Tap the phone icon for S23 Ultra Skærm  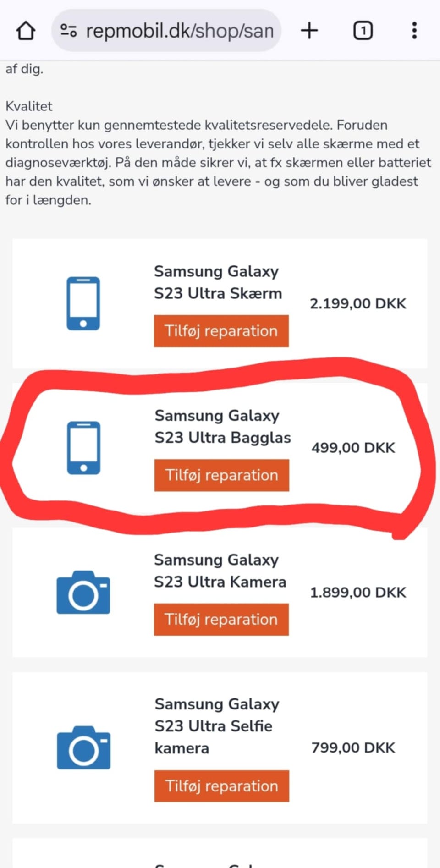(83, 303)
